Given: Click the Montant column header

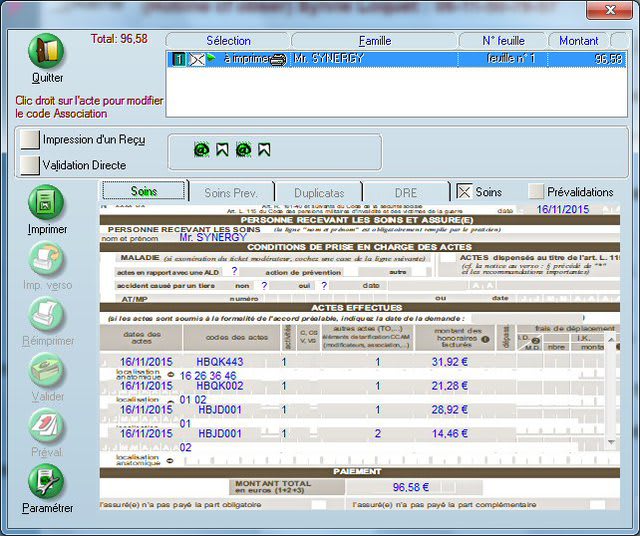Looking at the screenshot, I should click(578, 41).
